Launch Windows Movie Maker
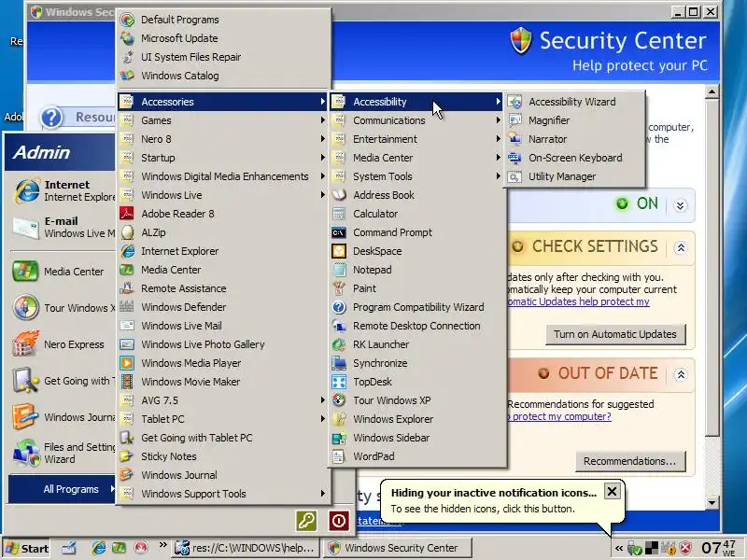Image resolution: width=747 pixels, height=560 pixels. click(223, 382)
